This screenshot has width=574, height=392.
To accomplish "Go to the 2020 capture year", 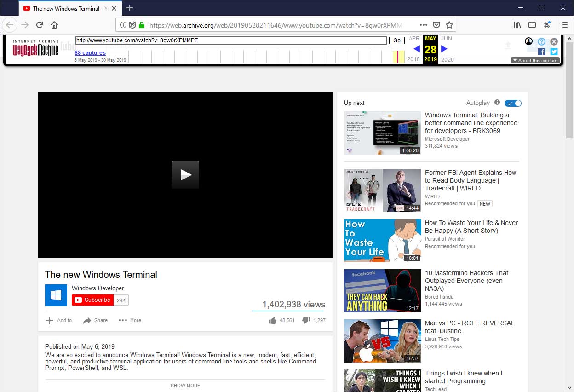I will pyautogui.click(x=448, y=59).
